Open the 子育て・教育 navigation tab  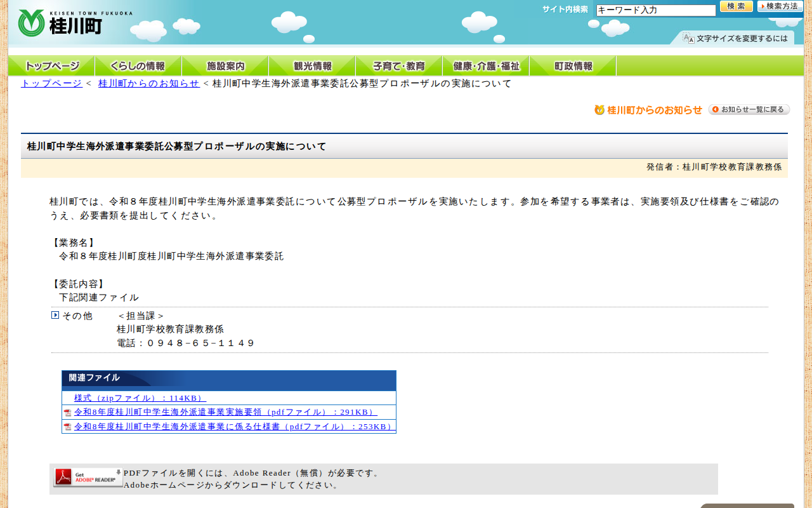coord(399,66)
